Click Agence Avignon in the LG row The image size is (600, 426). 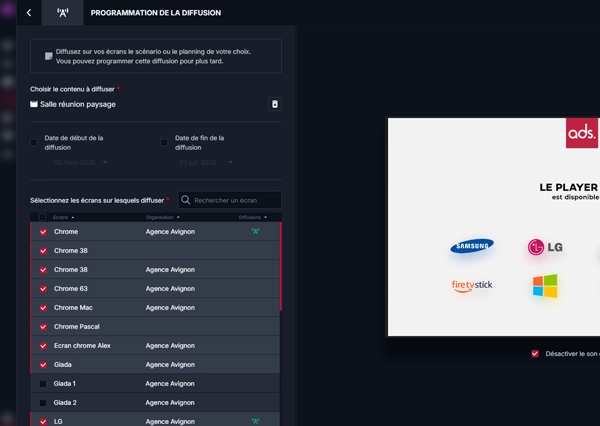point(170,421)
